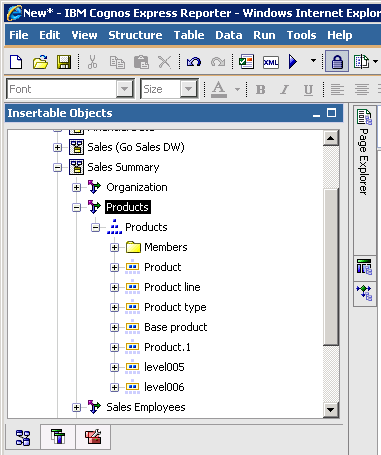Viewport: 381px width, 455px height.
Task: Toggle the lock page objects button
Action: 337,61
